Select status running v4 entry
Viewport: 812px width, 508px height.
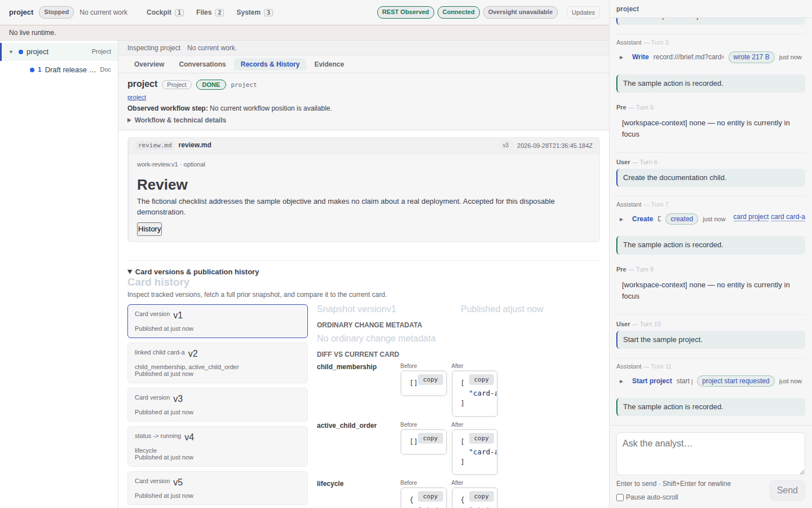pyautogui.click(x=218, y=446)
